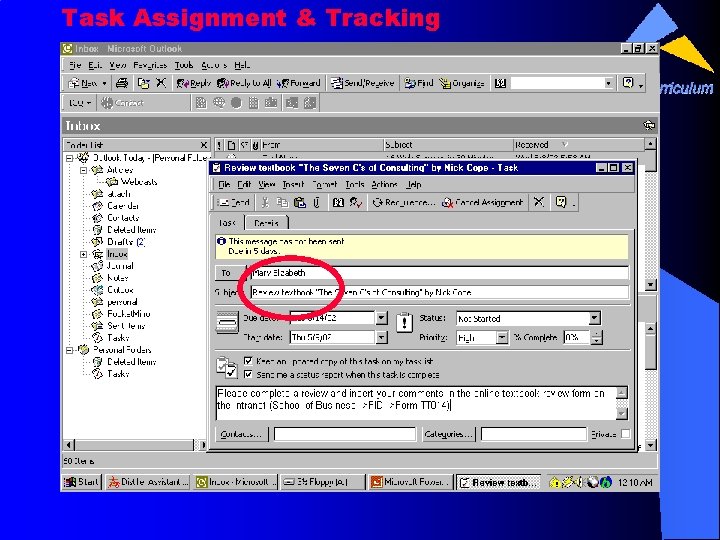720x540 pixels.
Task: Click the Find toolbar button
Action: tap(419, 83)
